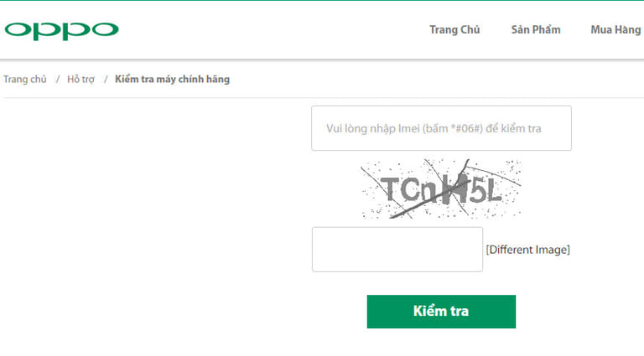The width and height of the screenshot is (644, 356).
Task: Click the slash separator after Hỗ trợ
Action: tap(106, 79)
